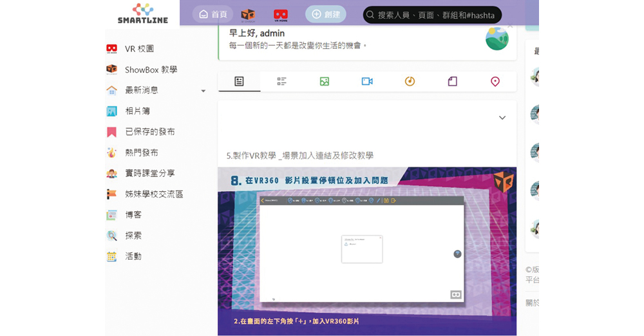Select the photos feed tab
Viewport: 644px width, 336px height.
click(x=325, y=81)
